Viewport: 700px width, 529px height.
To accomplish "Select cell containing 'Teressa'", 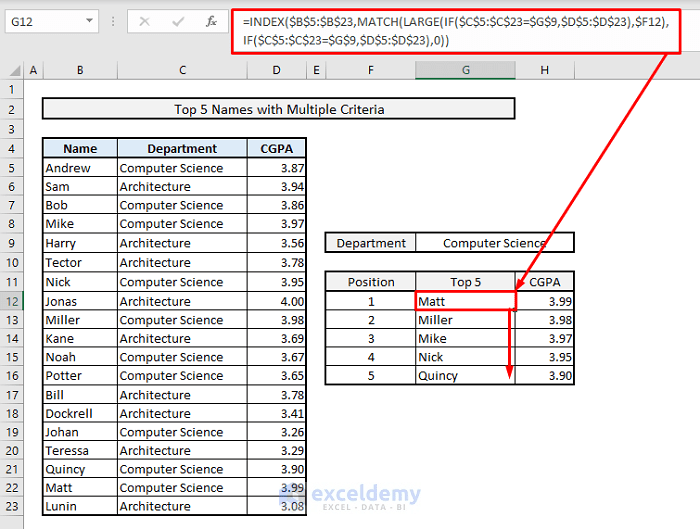I will [x=80, y=451].
